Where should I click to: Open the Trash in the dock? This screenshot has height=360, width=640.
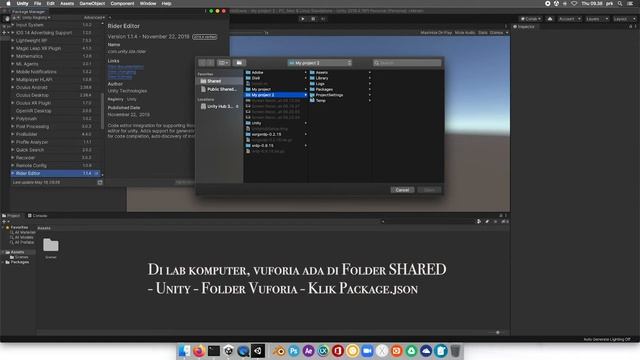click(x=456, y=351)
